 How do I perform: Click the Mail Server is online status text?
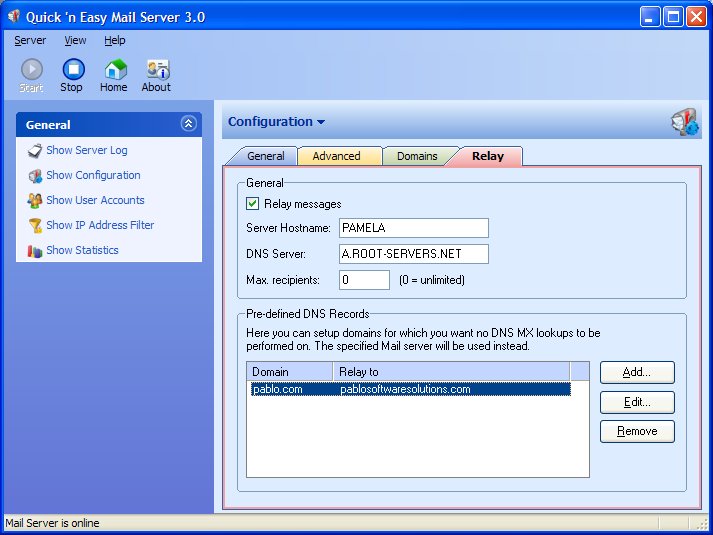(x=52, y=523)
